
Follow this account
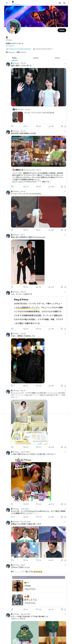point(62,30)
